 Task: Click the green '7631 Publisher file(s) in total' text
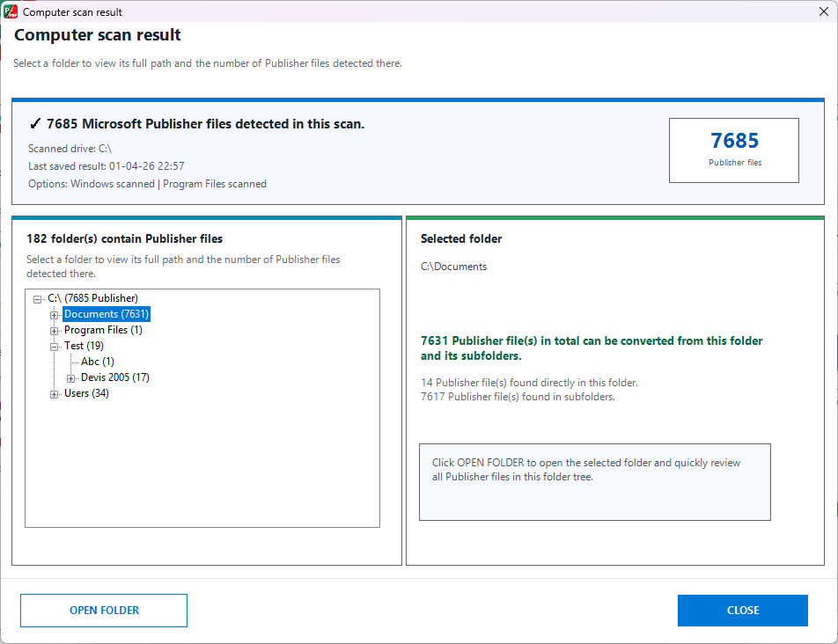click(x=592, y=348)
